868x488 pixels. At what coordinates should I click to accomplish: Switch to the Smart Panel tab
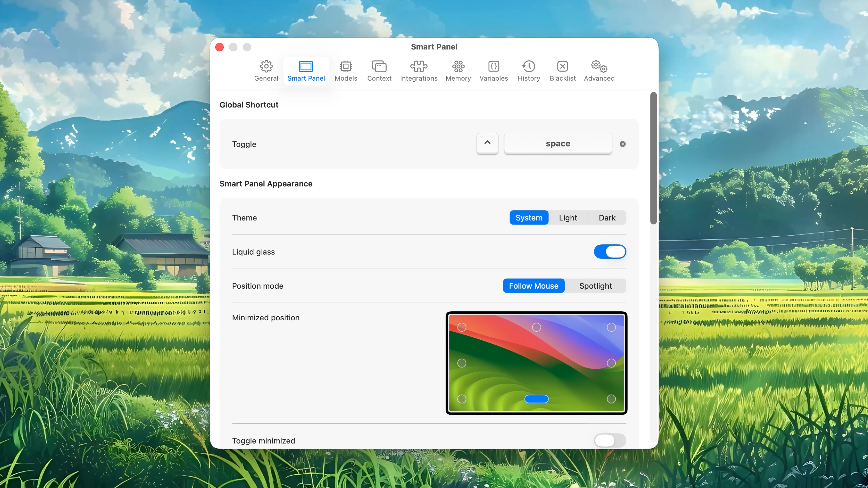click(306, 71)
